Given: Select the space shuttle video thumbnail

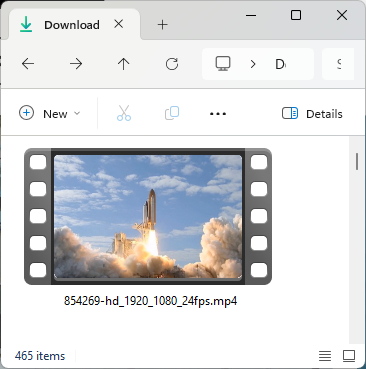Looking at the screenshot, I should pos(148,216).
